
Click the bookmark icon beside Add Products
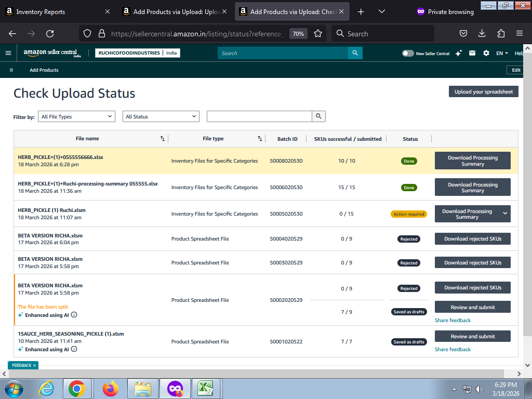click(x=11, y=70)
